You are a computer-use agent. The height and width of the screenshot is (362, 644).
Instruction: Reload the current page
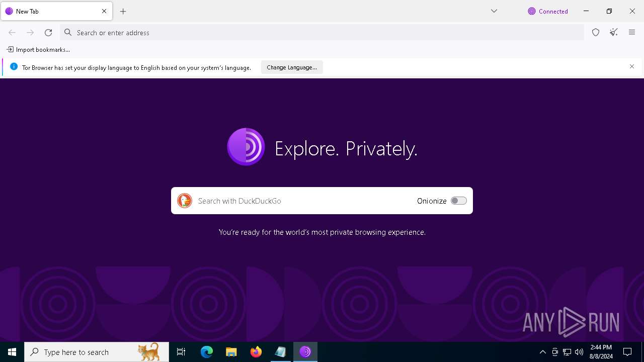pos(48,33)
